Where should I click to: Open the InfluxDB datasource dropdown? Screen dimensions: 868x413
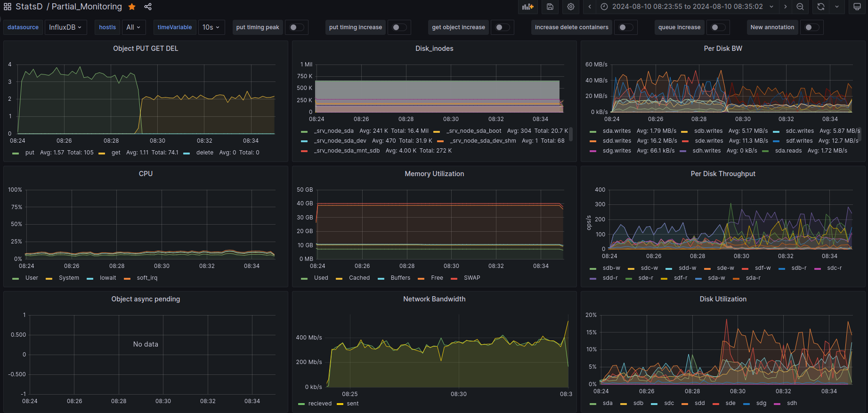click(65, 27)
